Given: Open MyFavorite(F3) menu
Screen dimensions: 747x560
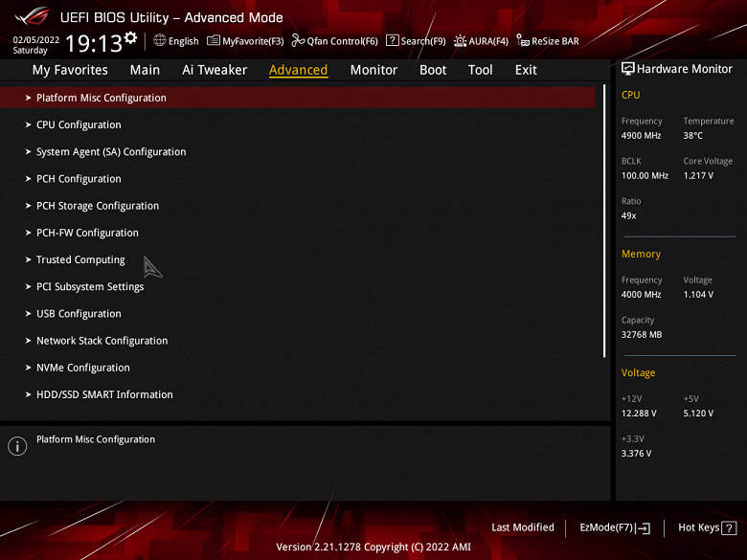Looking at the screenshot, I should pos(253,41).
